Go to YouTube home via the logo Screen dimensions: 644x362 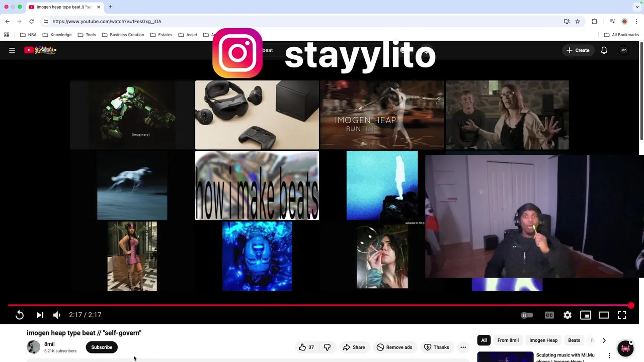point(40,50)
